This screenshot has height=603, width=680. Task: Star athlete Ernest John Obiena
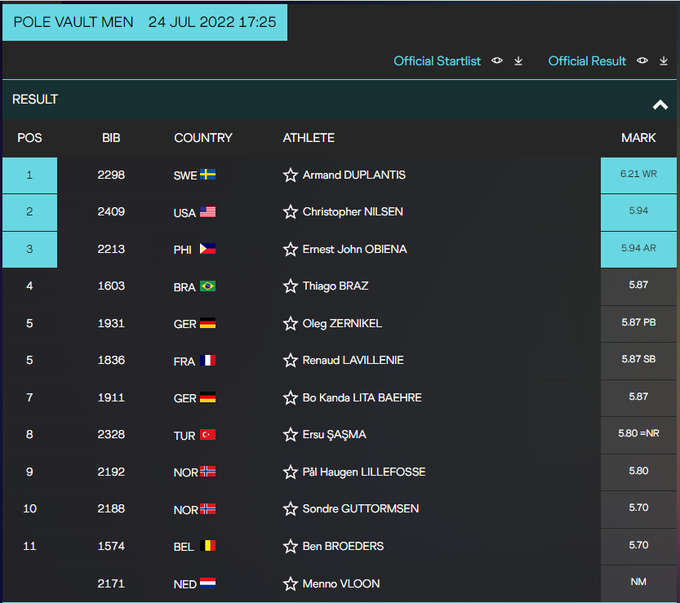pyautogui.click(x=290, y=249)
